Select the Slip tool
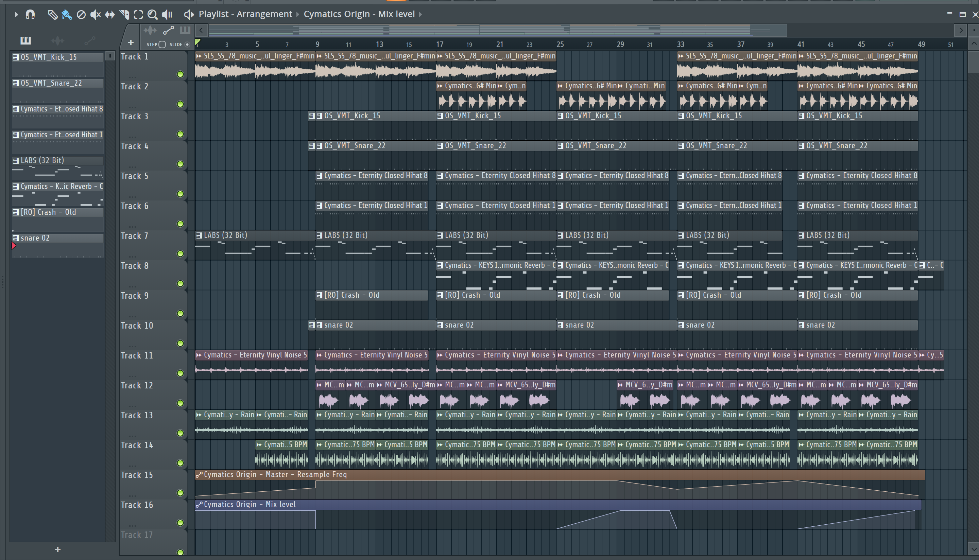Screen dimensions: 979x560 [110, 14]
